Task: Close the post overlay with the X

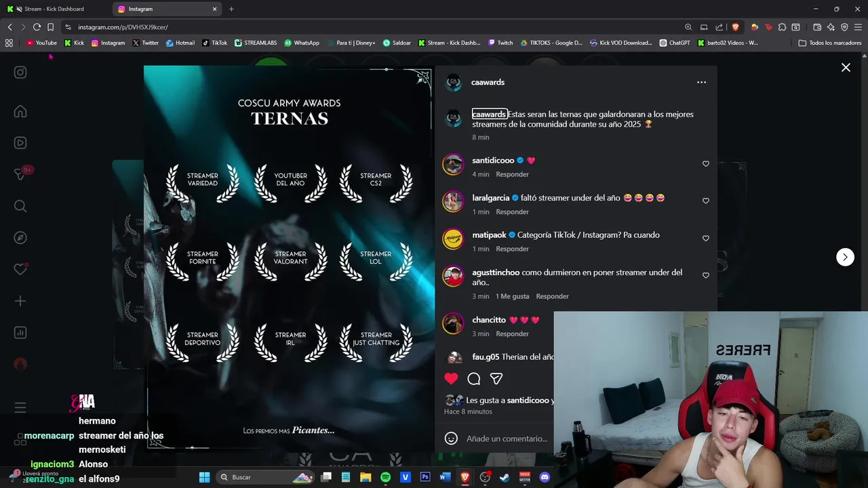Action: tap(846, 68)
